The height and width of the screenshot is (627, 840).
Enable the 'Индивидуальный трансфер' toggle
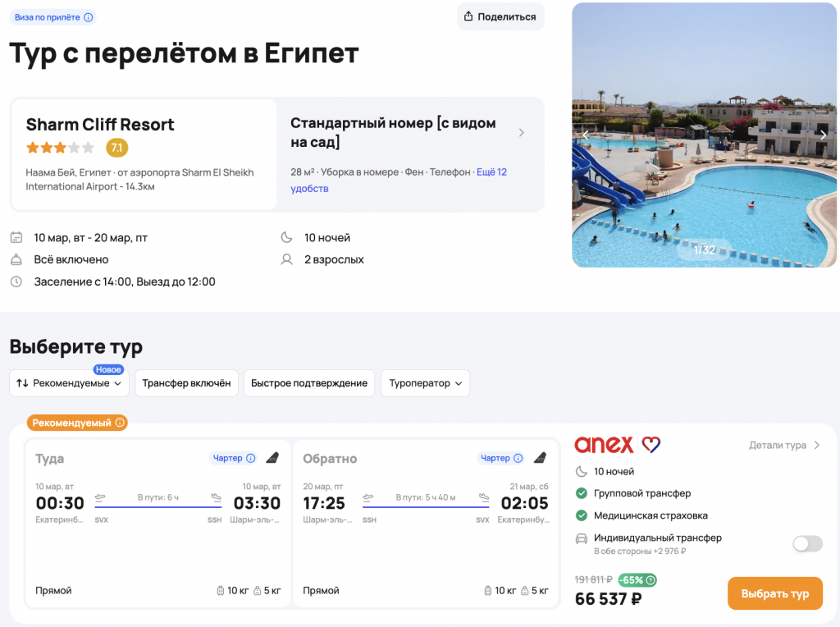(807, 543)
